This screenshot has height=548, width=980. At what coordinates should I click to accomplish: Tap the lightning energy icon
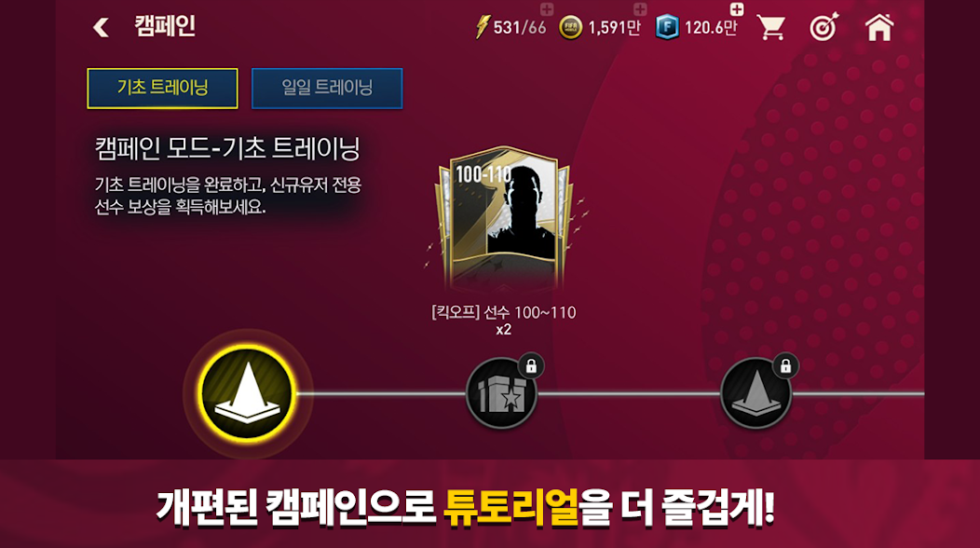pos(482,27)
